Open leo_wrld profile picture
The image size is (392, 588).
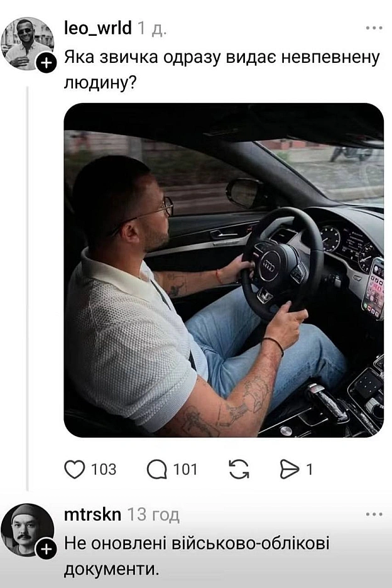click(27, 43)
